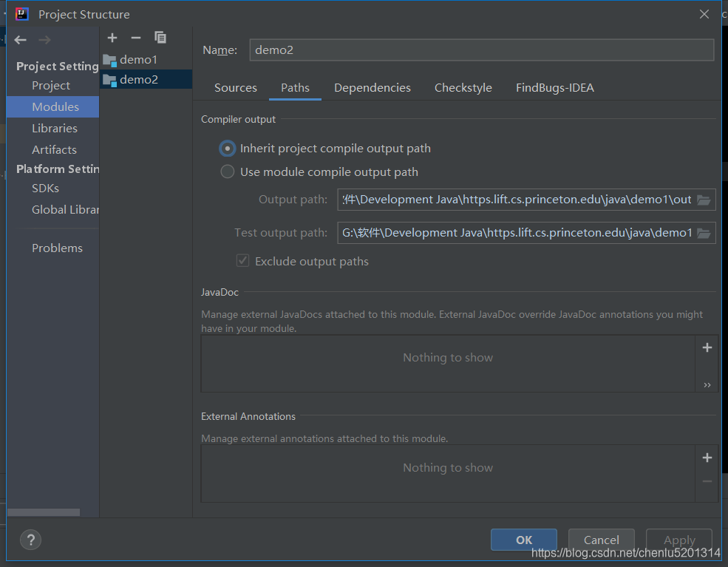Remove selected module with minus icon
This screenshot has width=728, height=567.
pos(135,38)
